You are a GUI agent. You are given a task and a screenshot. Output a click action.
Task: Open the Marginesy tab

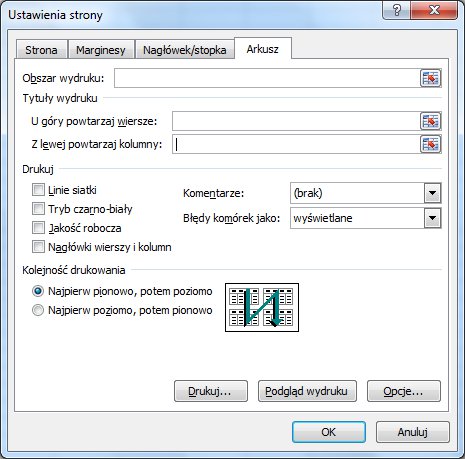pyautogui.click(x=101, y=50)
